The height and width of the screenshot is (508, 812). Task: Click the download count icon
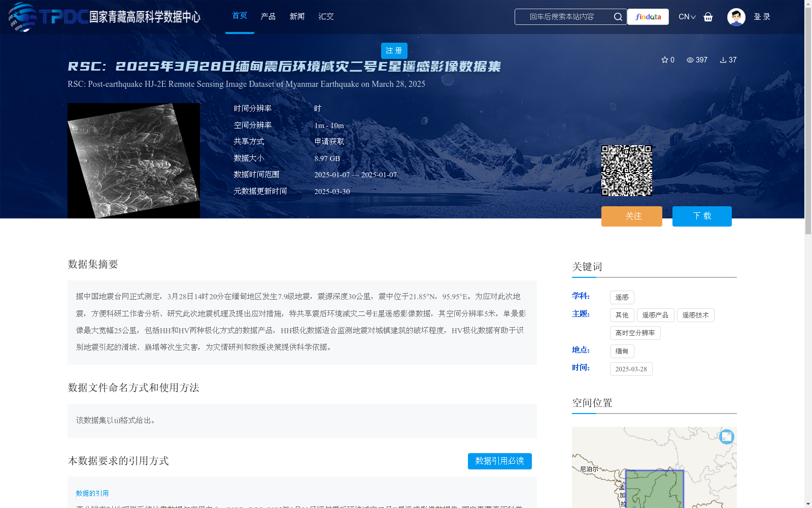(x=723, y=60)
